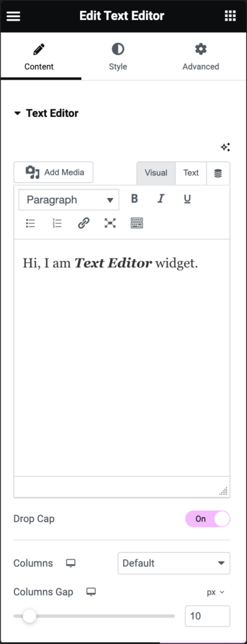Open the px unit selector
The width and height of the screenshot is (247, 644).
(215, 592)
